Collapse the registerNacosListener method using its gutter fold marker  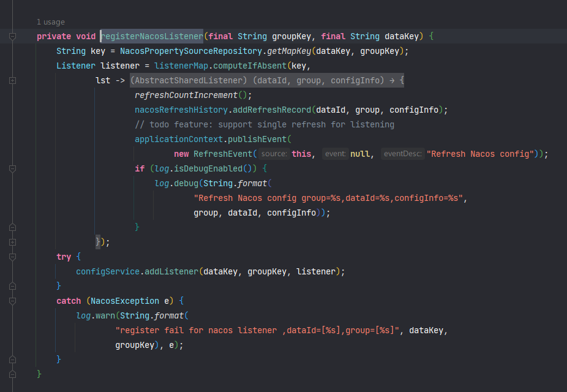point(12,36)
